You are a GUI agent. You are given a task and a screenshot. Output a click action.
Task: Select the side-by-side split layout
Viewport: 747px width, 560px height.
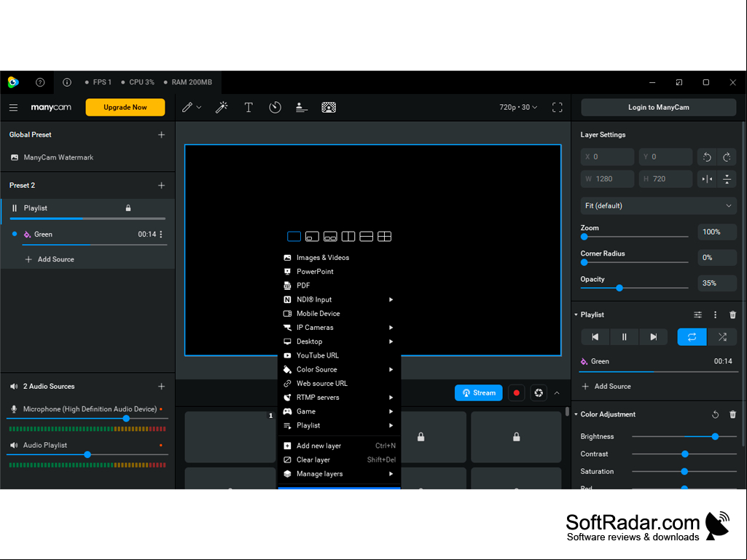[348, 237]
